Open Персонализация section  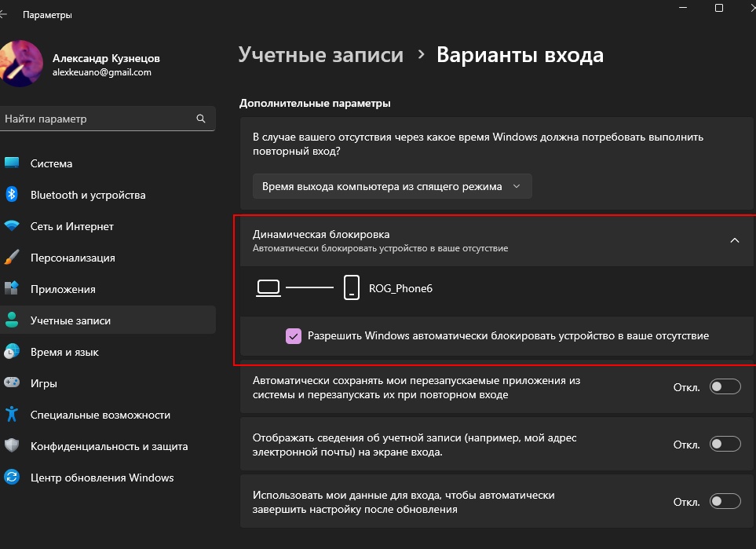[x=108, y=257]
